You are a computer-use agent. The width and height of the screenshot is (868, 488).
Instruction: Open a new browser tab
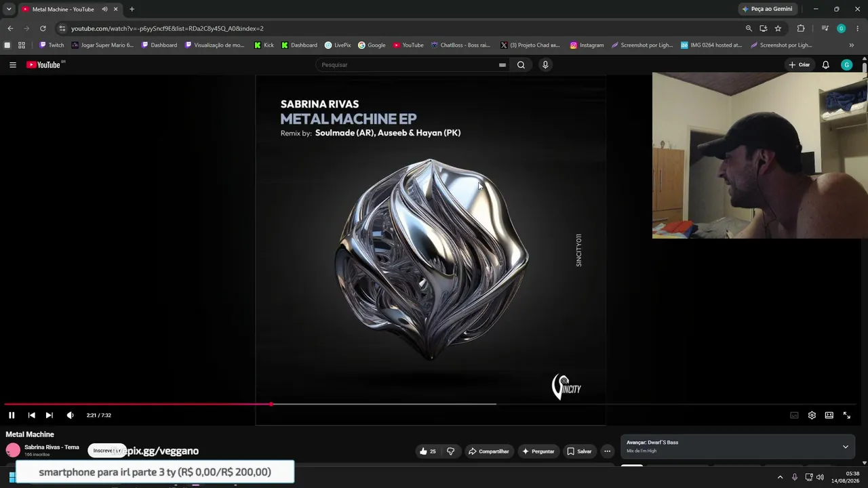[132, 9]
